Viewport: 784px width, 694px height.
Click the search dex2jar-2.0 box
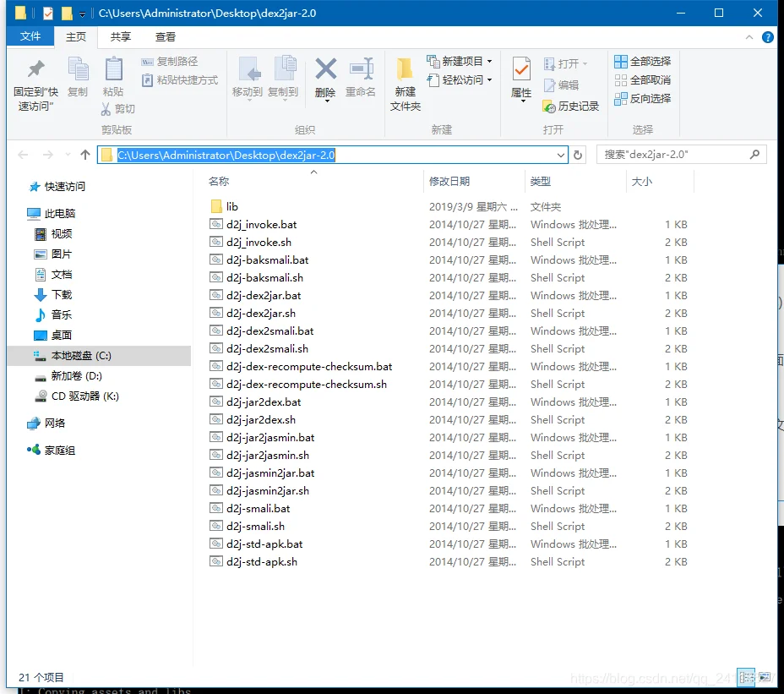[x=682, y=155]
